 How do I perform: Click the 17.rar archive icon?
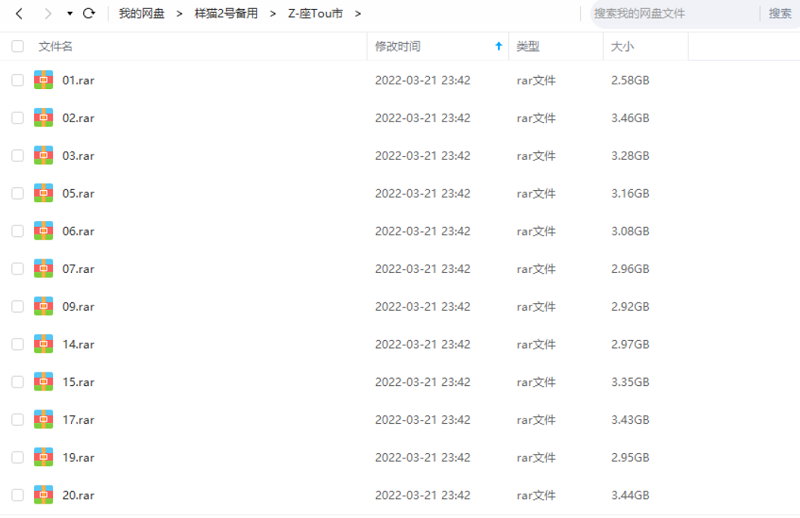(43, 419)
